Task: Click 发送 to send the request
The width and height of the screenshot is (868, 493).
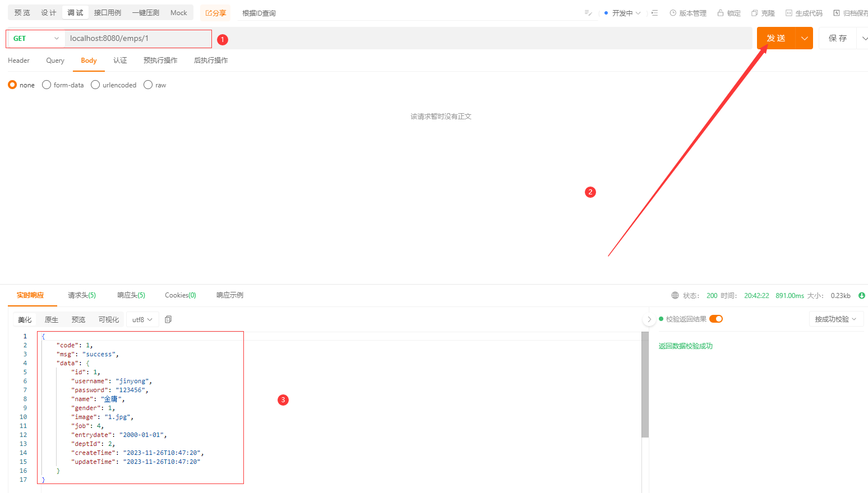Action: (x=776, y=38)
